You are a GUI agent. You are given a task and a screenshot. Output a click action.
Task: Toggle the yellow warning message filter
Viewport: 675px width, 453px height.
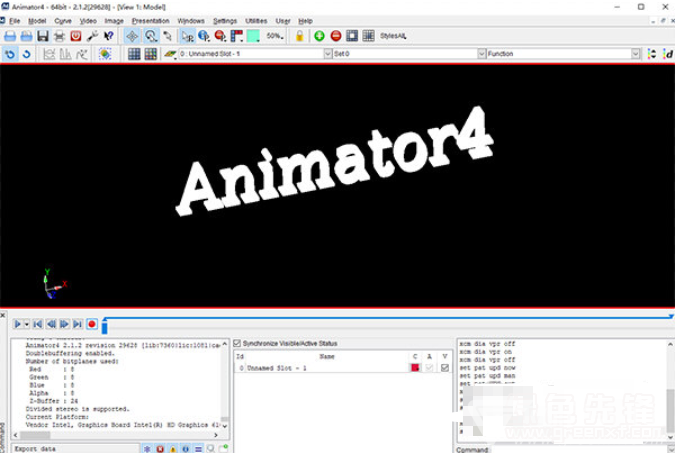[173, 449]
